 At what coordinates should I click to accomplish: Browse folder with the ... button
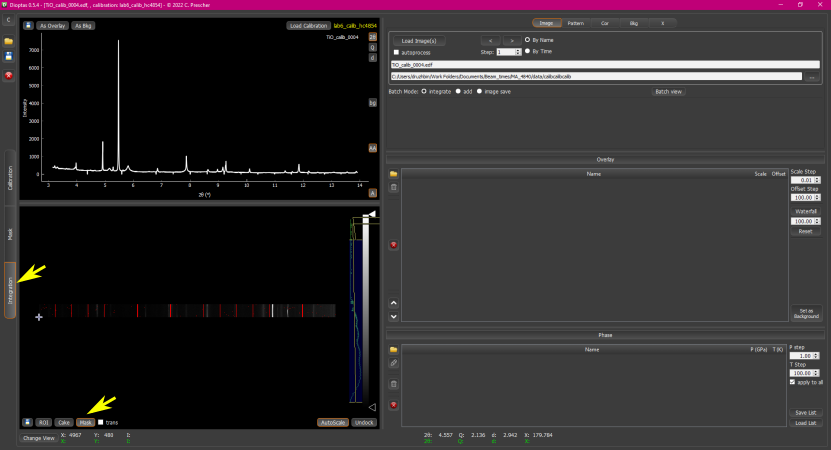(811, 77)
